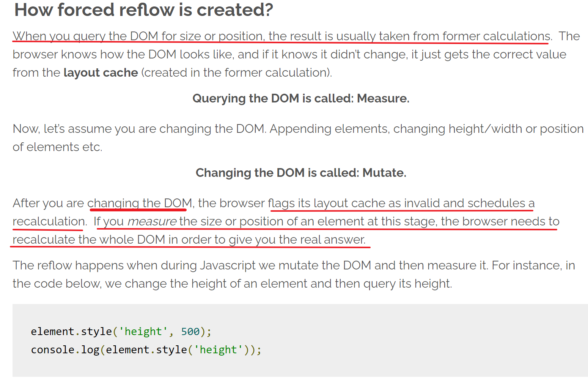Click the bold 'layout cache' text

point(101,72)
